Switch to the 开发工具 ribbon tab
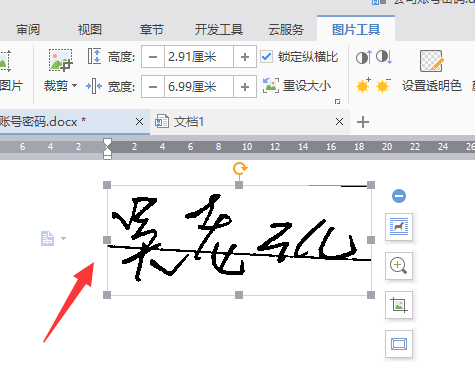This screenshot has width=475, height=387. coord(219,30)
